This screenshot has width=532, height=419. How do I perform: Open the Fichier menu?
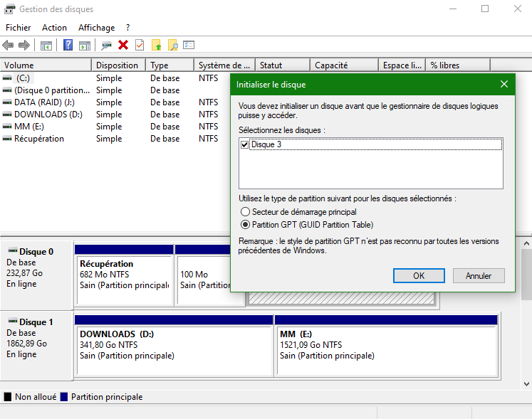point(19,28)
